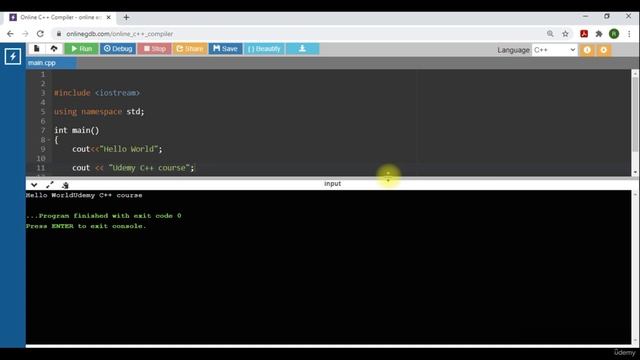Image resolution: width=640 pixels, height=360 pixels.
Task: Click the "Hello World" string on line 9
Action: [x=128, y=149]
